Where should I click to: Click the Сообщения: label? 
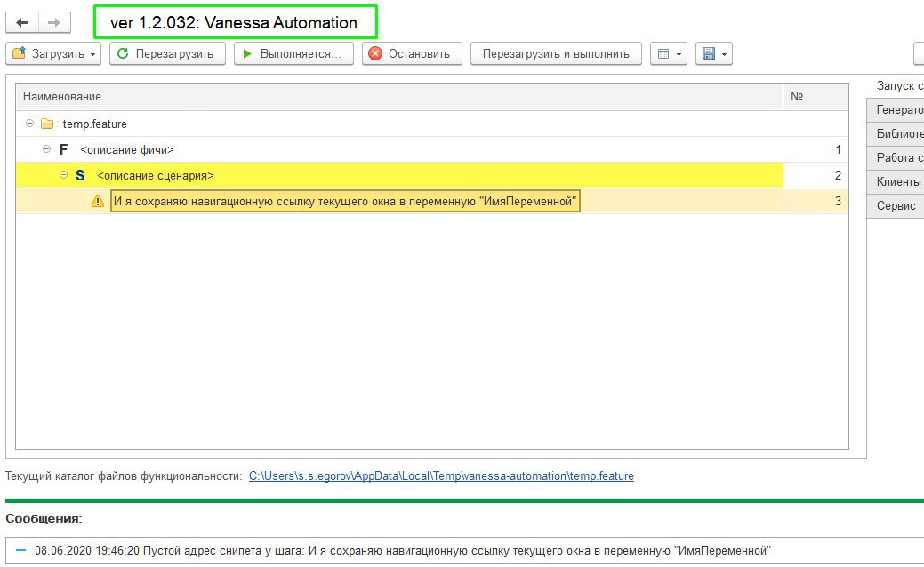pos(44,519)
